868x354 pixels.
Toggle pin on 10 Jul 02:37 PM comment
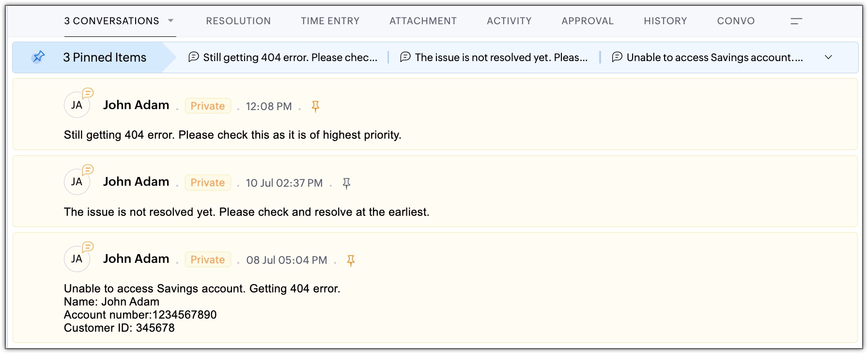pos(346,183)
